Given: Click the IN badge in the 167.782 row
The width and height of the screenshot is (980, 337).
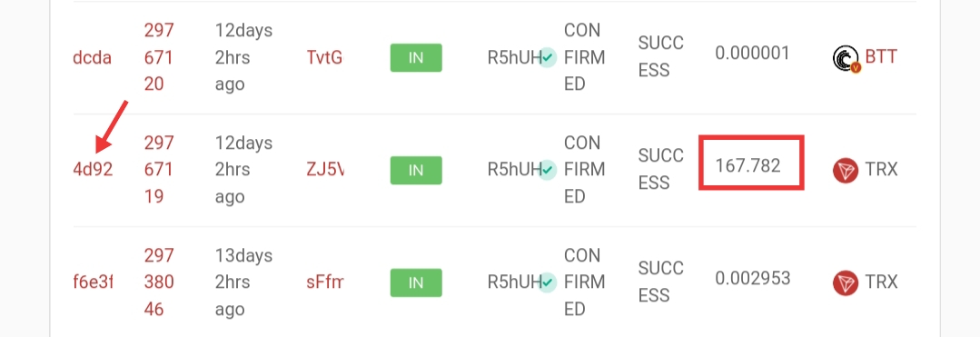Looking at the screenshot, I should [x=416, y=170].
